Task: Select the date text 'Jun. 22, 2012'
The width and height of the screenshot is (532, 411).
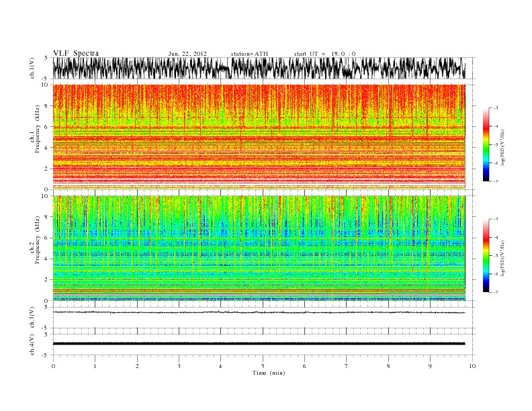Action: 187,54
